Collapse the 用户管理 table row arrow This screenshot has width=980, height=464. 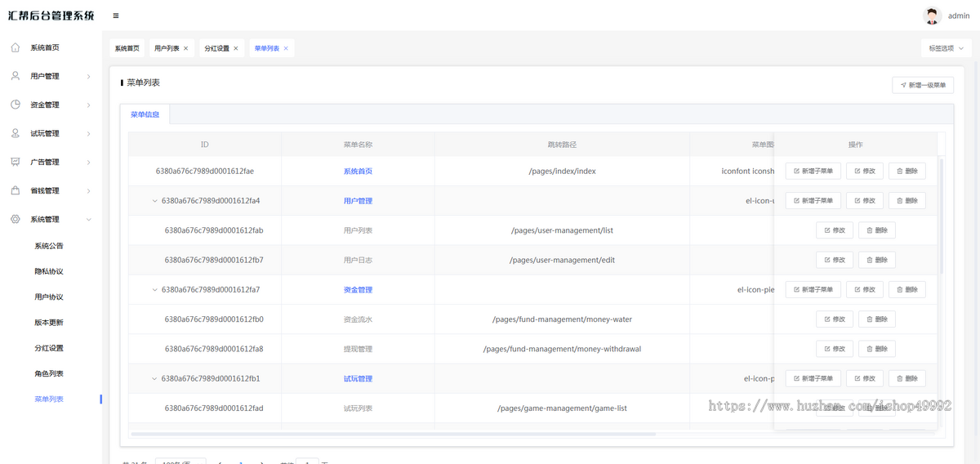click(x=154, y=201)
